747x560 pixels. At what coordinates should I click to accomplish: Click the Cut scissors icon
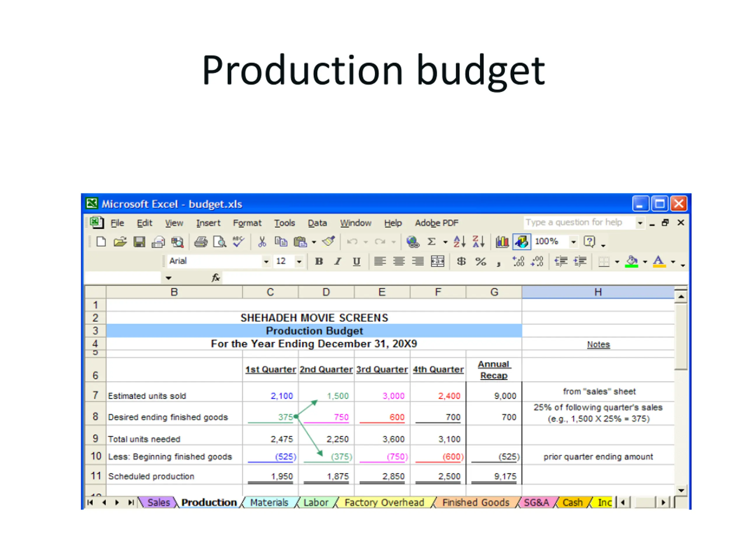[262, 242]
